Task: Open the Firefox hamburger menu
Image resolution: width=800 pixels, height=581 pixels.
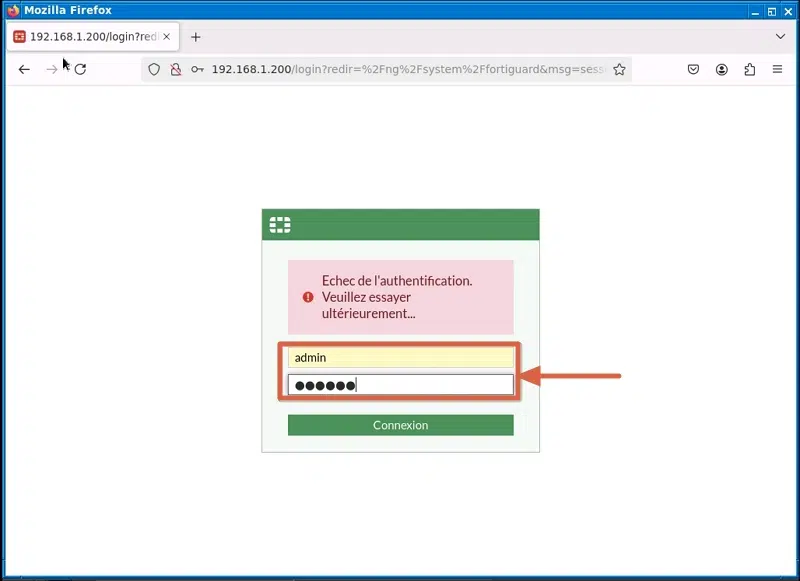Action: tap(777, 69)
